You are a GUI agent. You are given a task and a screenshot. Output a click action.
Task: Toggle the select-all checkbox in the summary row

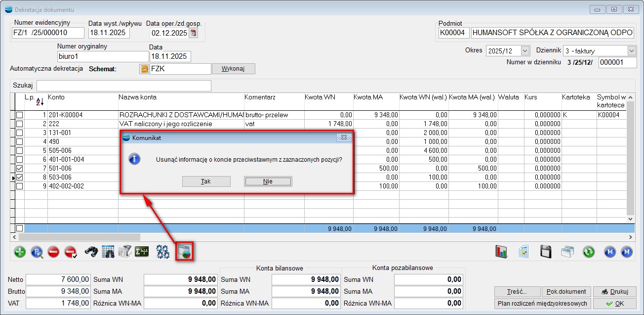(19, 228)
